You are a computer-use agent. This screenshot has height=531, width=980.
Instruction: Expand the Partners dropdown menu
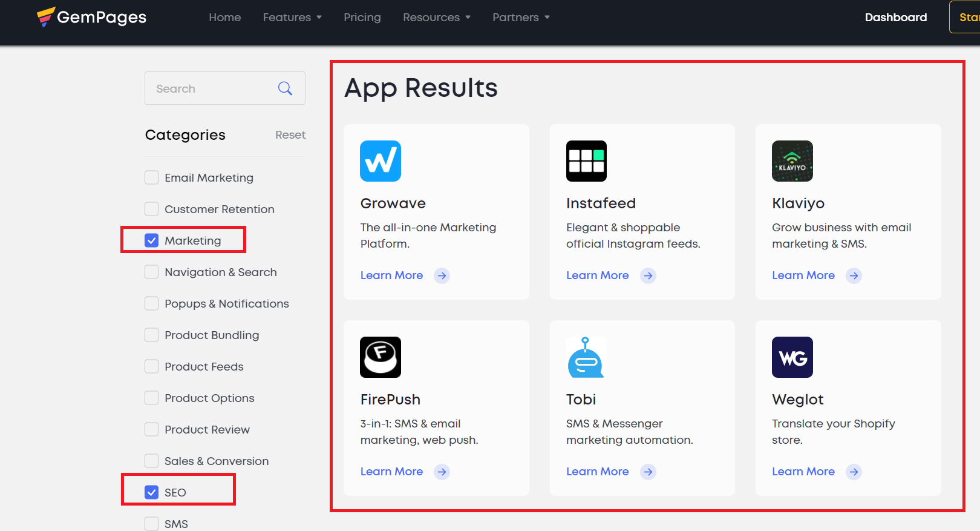pos(521,18)
